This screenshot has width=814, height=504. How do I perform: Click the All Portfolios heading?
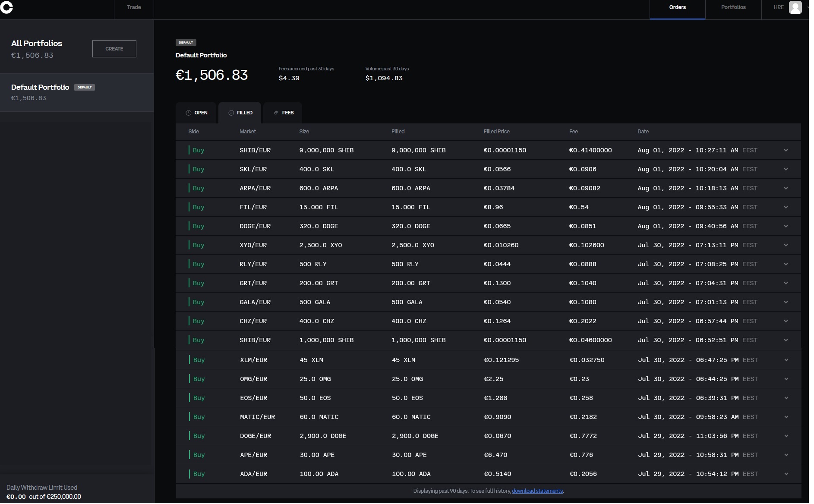point(37,44)
